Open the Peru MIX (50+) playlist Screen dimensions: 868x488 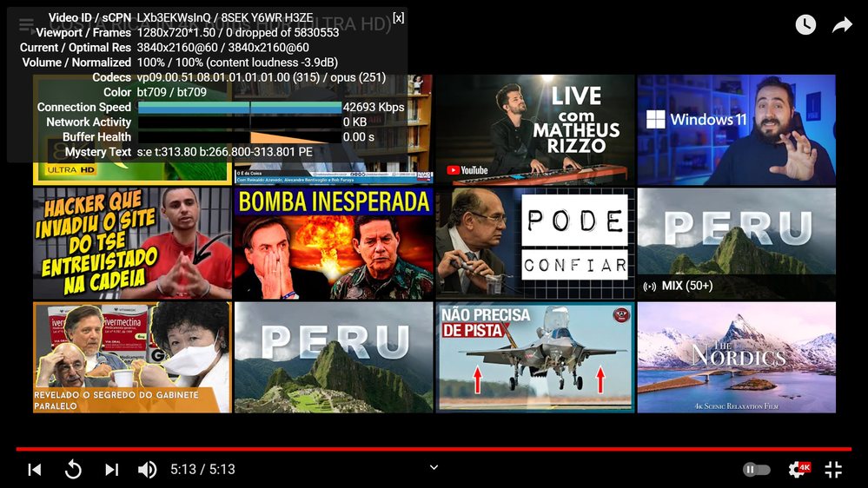[x=736, y=243]
